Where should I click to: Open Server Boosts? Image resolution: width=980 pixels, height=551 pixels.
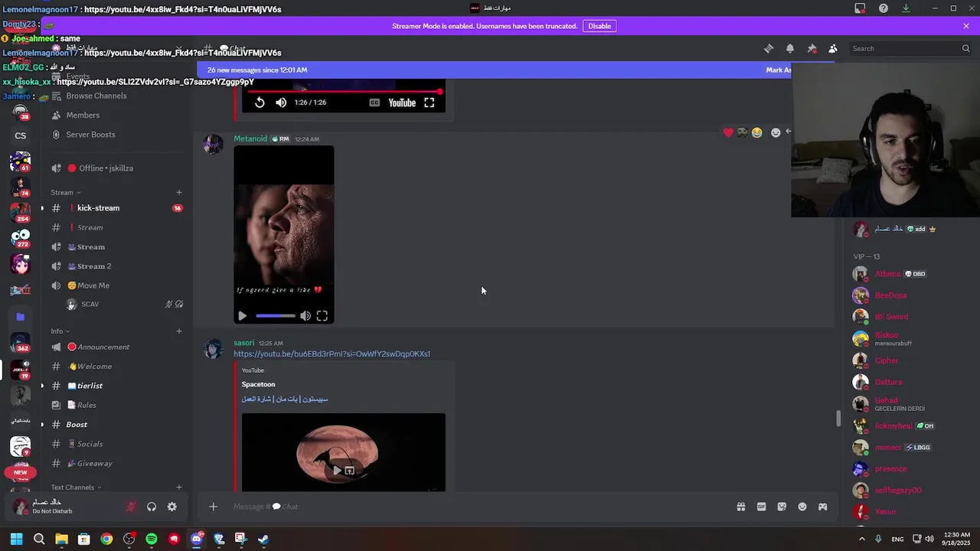(x=90, y=135)
